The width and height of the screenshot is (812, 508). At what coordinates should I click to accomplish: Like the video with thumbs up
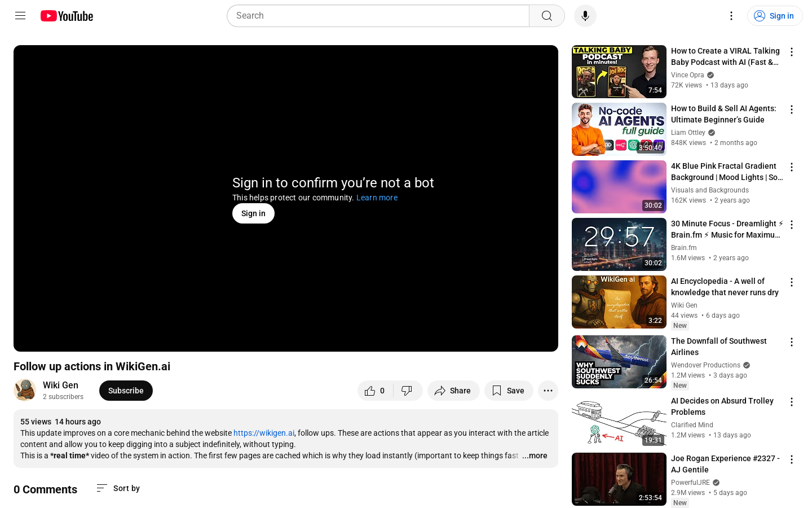[x=375, y=391]
